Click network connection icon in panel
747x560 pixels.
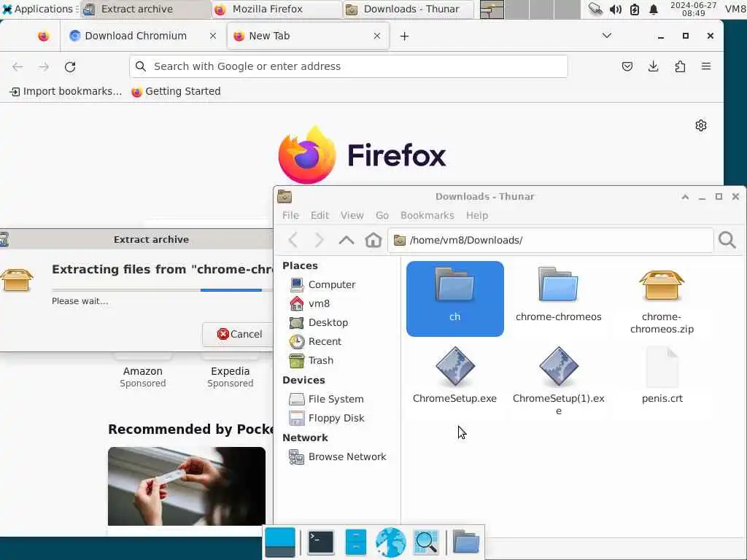(x=595, y=9)
